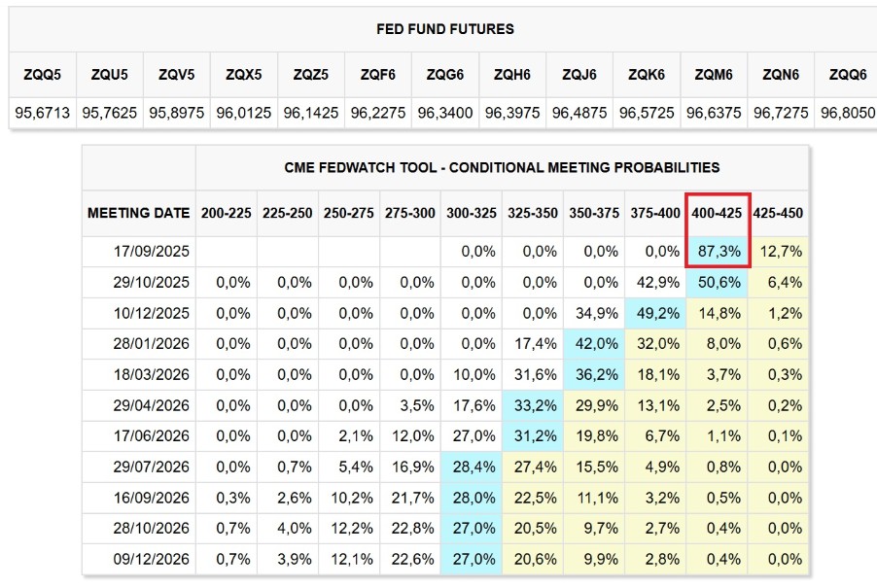Select the highlighted 87,3% probability cell
The width and height of the screenshot is (877, 588).
click(719, 251)
